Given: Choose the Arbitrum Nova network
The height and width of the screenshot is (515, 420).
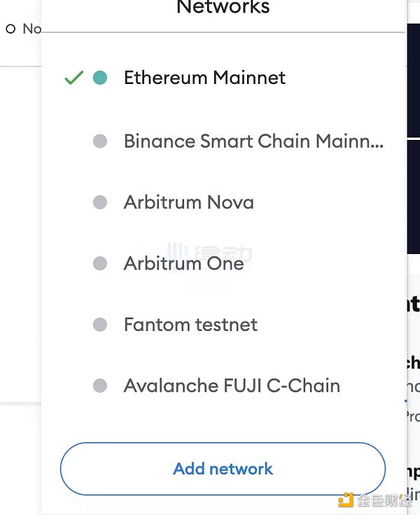Looking at the screenshot, I should coord(188,203).
